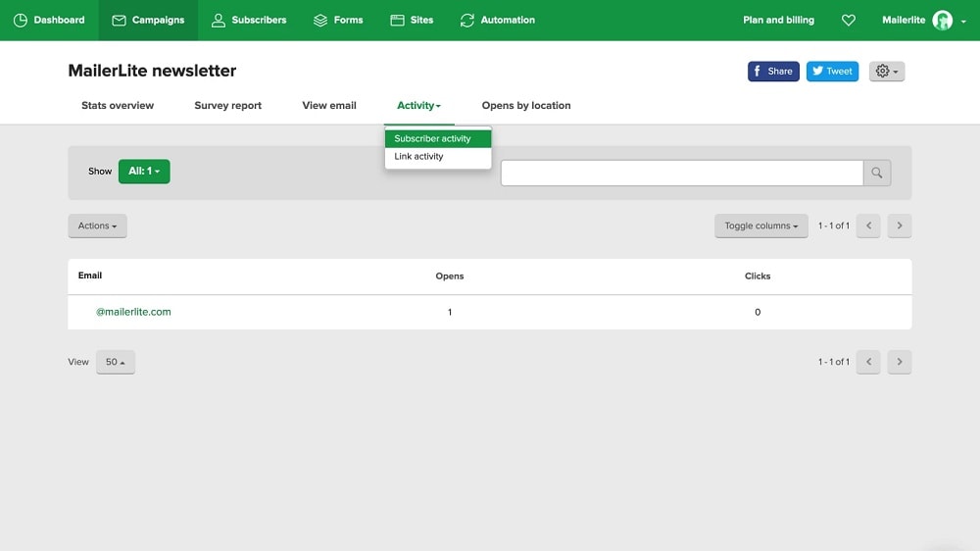The height and width of the screenshot is (551, 980).
Task: Go to the Campaigns section
Action: [x=148, y=20]
